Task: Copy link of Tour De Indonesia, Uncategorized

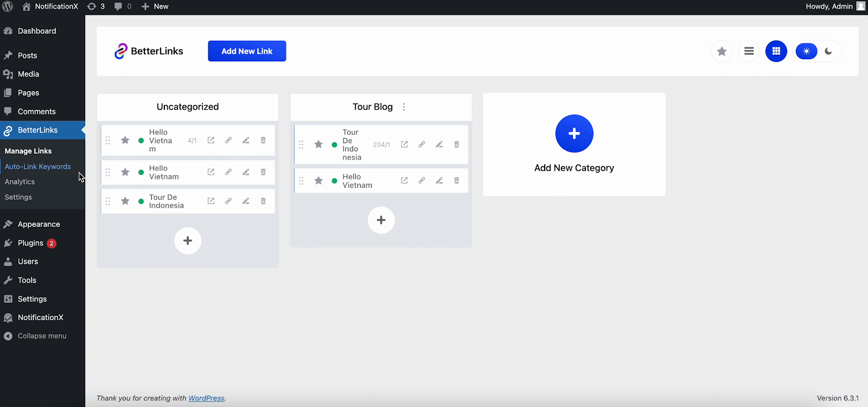Action: [228, 201]
